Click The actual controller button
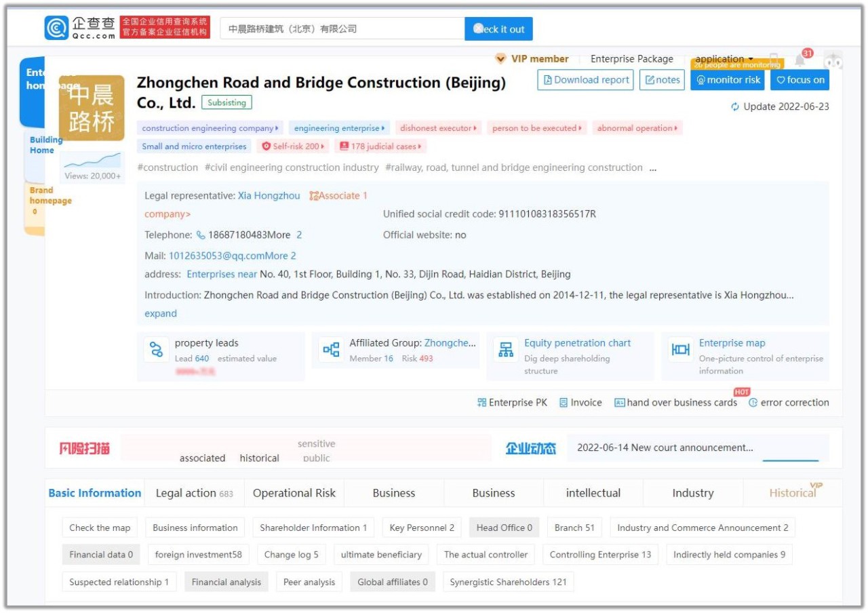Screen dimensions: 868x613 click(486, 555)
